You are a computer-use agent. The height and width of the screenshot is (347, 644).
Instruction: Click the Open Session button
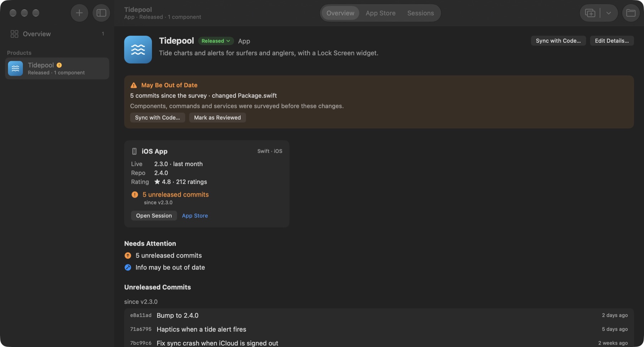click(154, 215)
